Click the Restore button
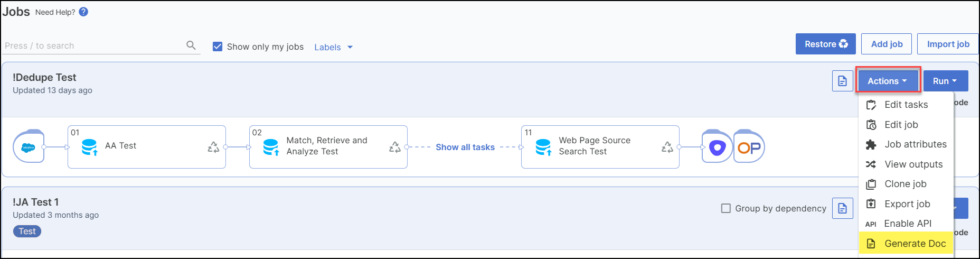 click(826, 44)
